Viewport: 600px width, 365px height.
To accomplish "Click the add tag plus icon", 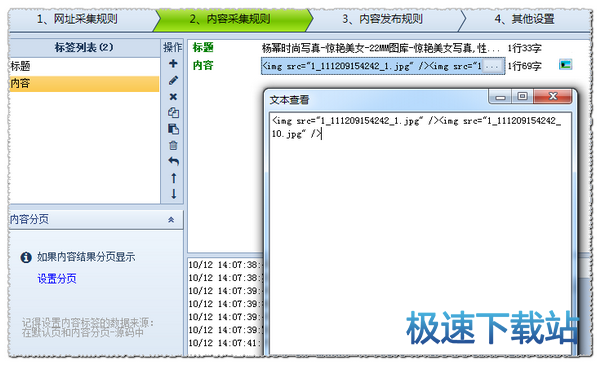I will [x=173, y=63].
